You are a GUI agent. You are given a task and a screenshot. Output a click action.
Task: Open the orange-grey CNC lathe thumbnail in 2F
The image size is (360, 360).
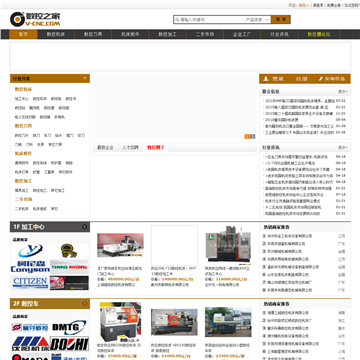click(x=120, y=322)
